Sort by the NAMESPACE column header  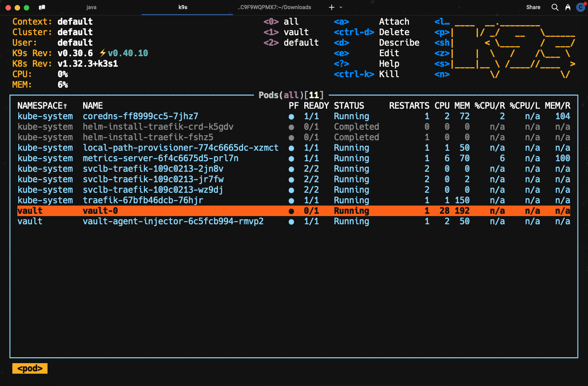42,106
